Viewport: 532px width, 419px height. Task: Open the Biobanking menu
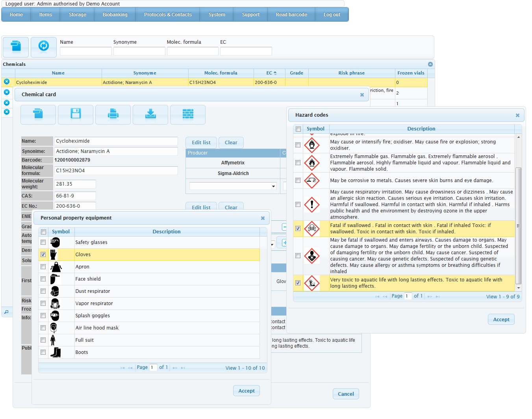coord(115,15)
